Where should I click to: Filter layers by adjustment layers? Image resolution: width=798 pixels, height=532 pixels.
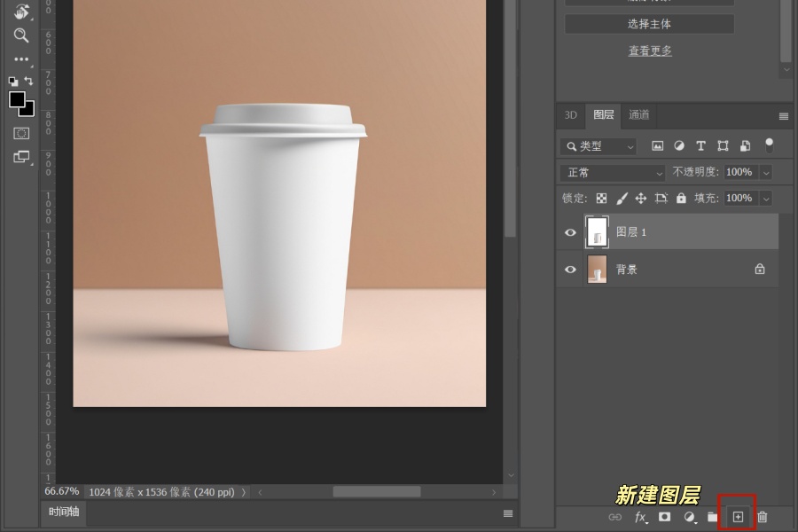pos(679,146)
